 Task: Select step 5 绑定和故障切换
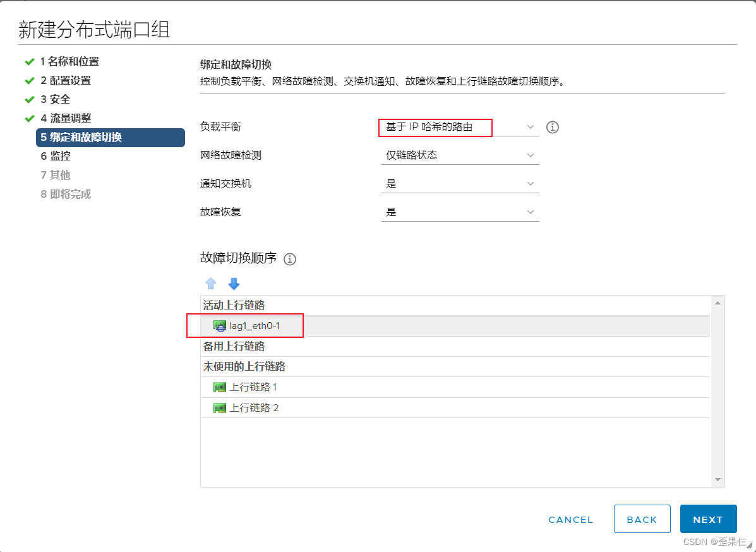pos(111,138)
